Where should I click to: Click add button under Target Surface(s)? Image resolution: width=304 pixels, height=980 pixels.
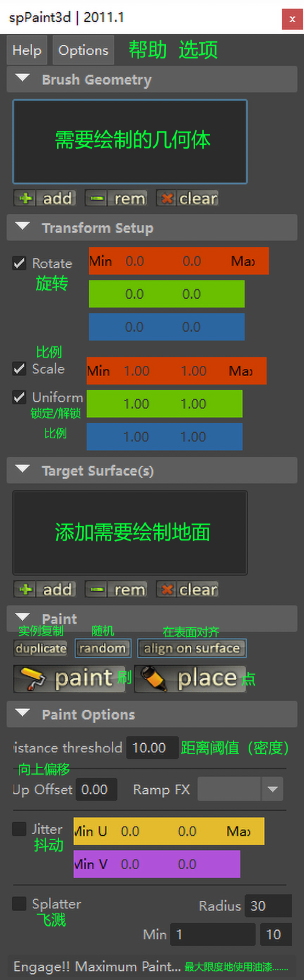44,589
